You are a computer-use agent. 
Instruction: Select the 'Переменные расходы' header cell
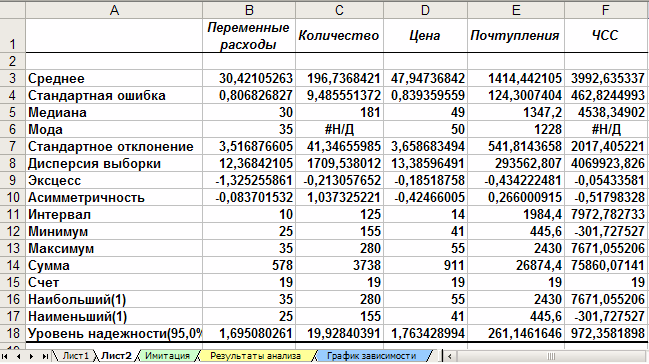click(249, 36)
